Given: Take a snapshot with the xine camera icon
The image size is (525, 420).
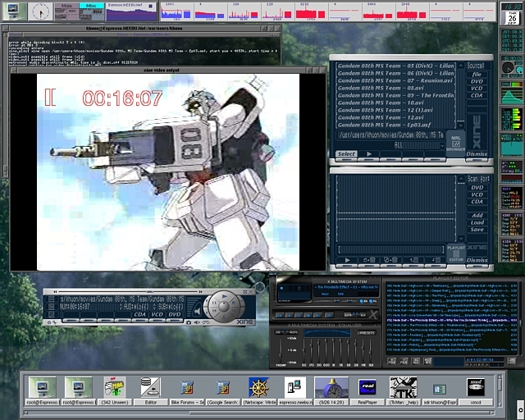Looking at the screenshot, I should [189, 322].
